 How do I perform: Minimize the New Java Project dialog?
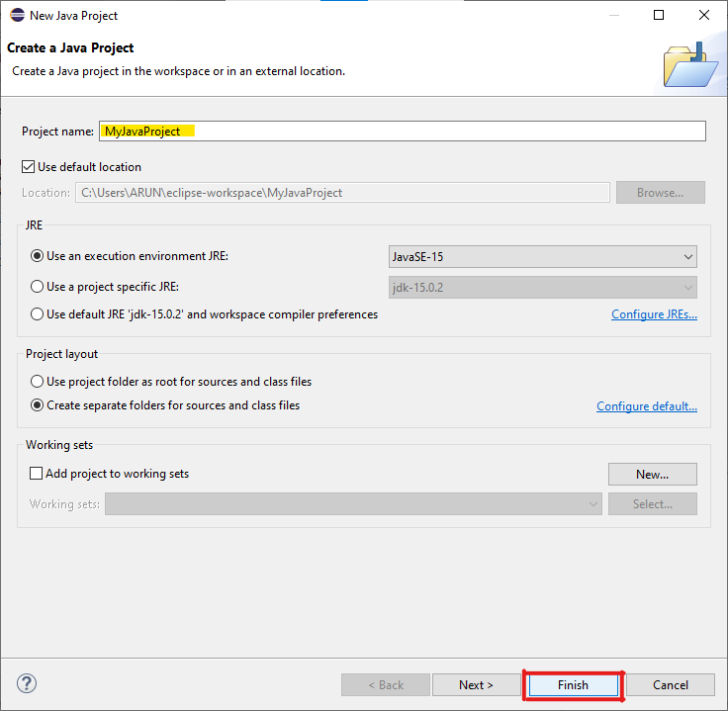click(613, 15)
